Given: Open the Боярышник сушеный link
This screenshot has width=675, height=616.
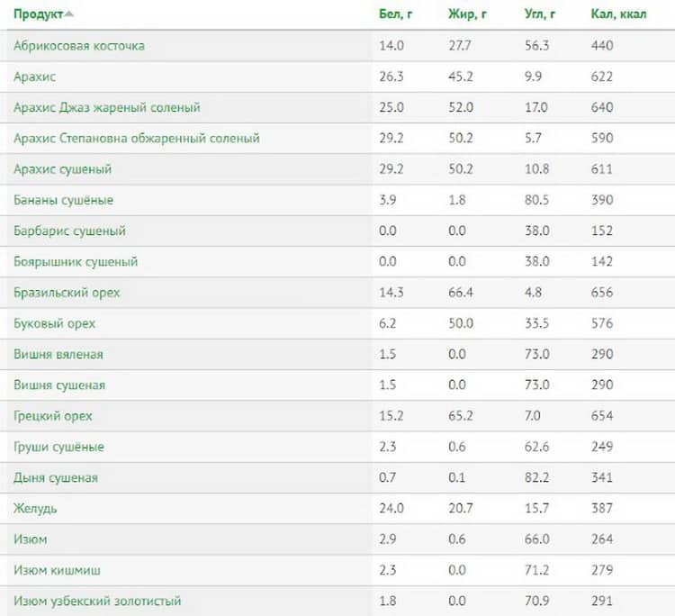Looking at the screenshot, I should [76, 261].
